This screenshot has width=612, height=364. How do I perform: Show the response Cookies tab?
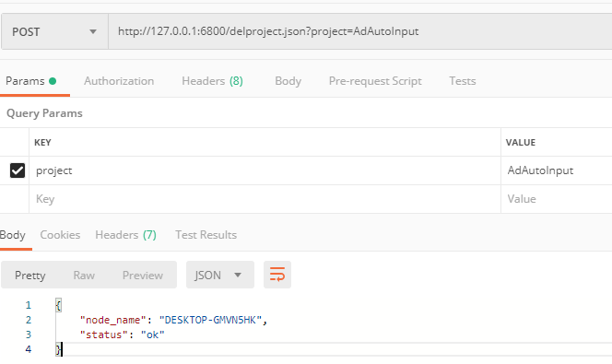60,235
